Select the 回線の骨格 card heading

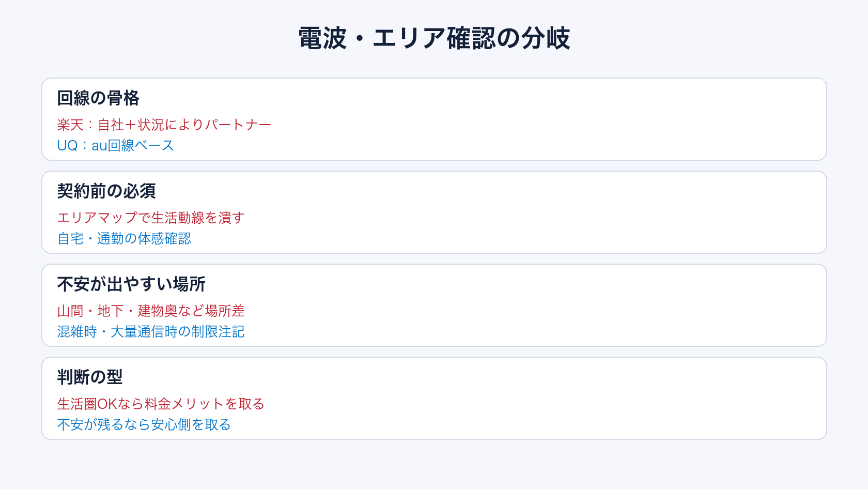(x=98, y=98)
